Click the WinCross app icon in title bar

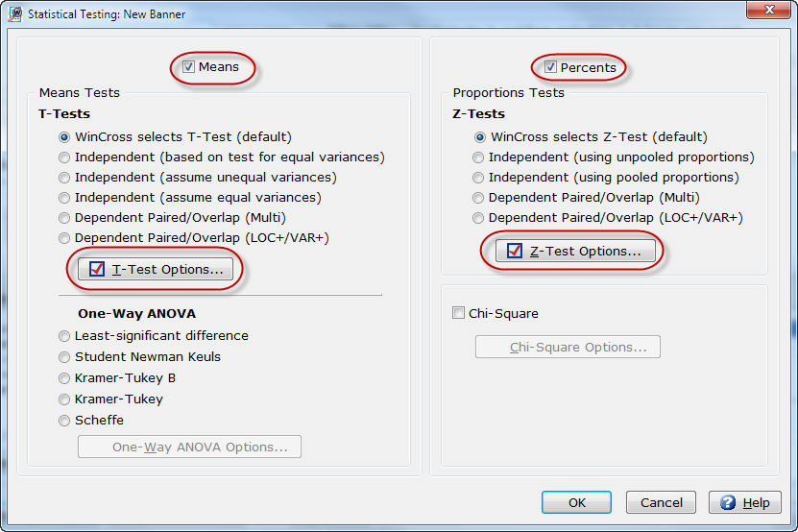[15, 13]
